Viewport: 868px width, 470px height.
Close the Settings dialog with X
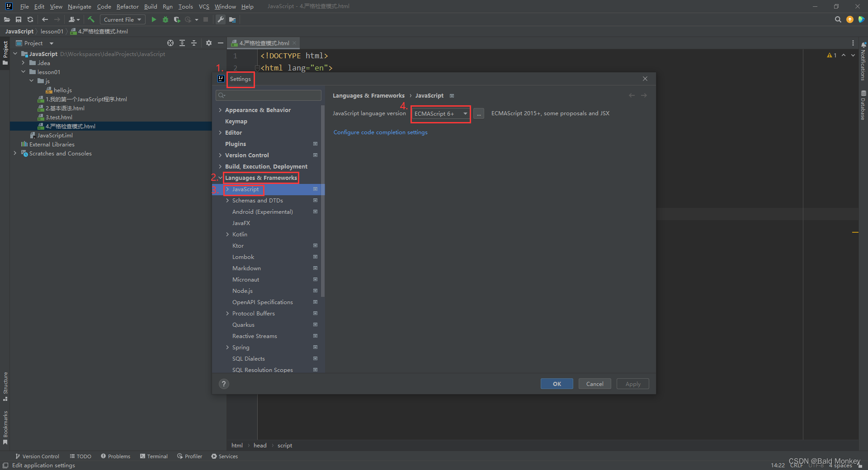[x=645, y=79]
